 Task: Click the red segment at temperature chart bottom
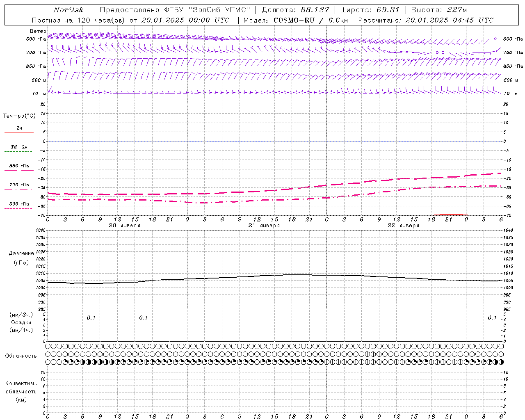[450, 215]
